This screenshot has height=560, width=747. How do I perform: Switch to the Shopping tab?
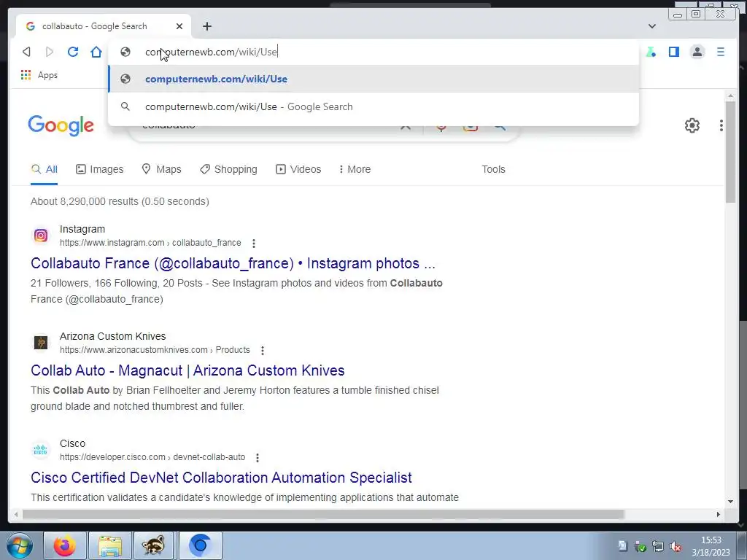click(228, 169)
